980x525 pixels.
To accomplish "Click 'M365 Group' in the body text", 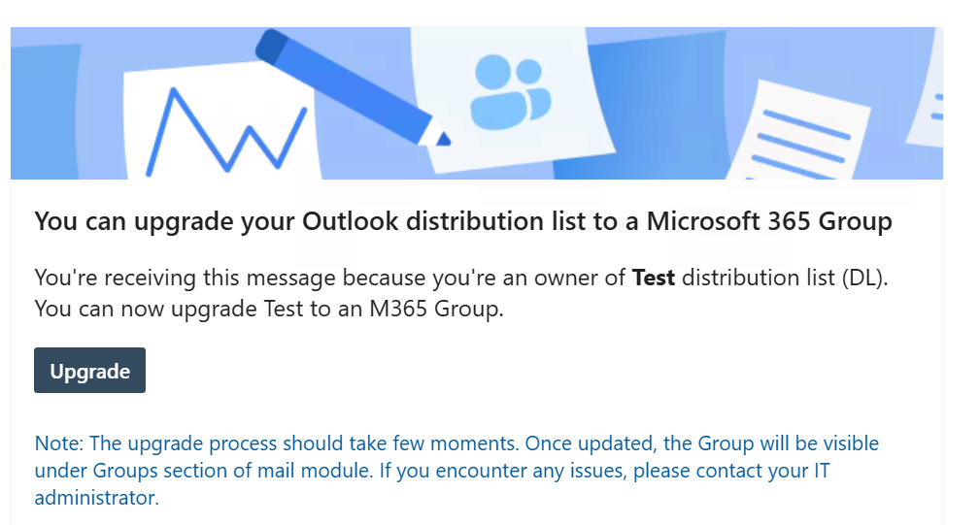I will [436, 309].
